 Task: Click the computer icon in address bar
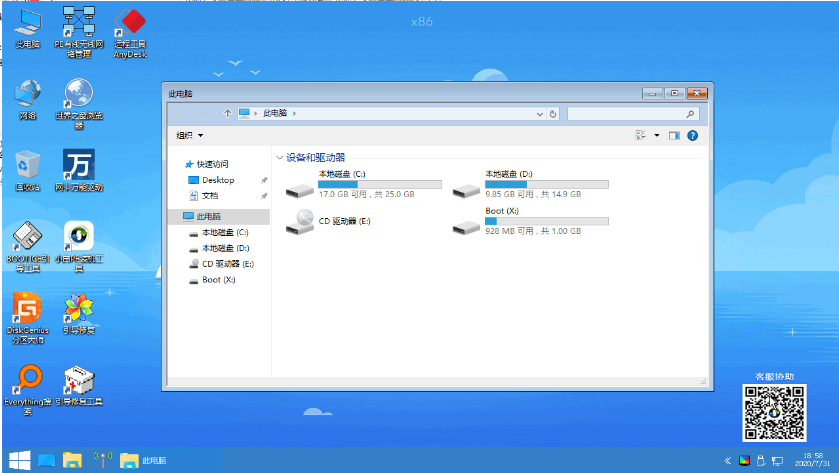point(244,113)
